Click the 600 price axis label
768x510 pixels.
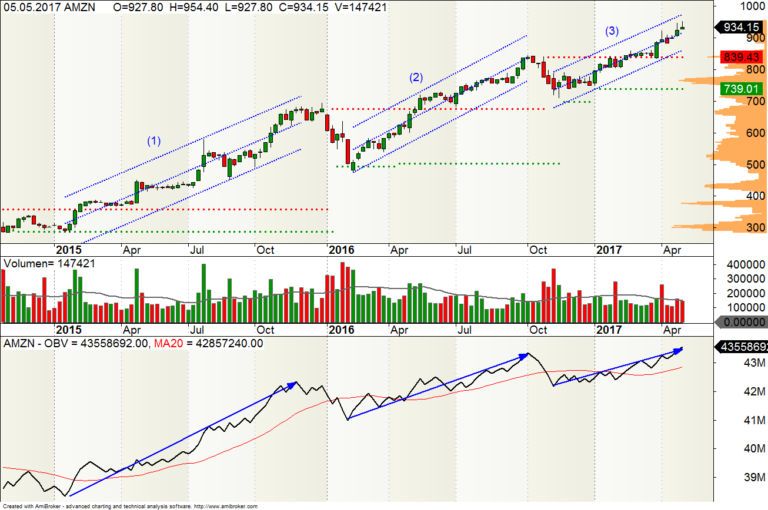(x=755, y=133)
